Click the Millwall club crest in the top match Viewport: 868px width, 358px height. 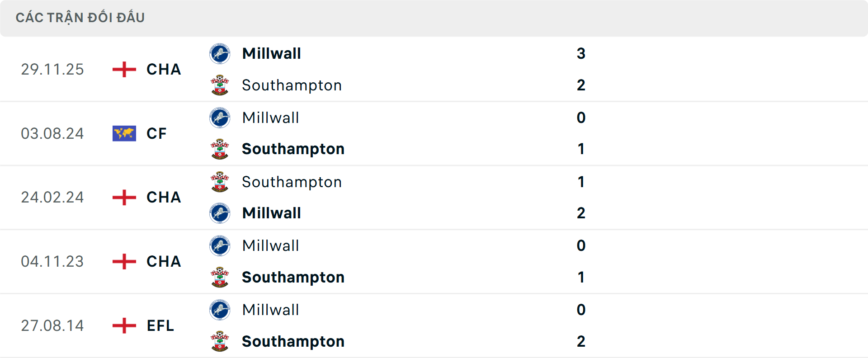pos(220,53)
